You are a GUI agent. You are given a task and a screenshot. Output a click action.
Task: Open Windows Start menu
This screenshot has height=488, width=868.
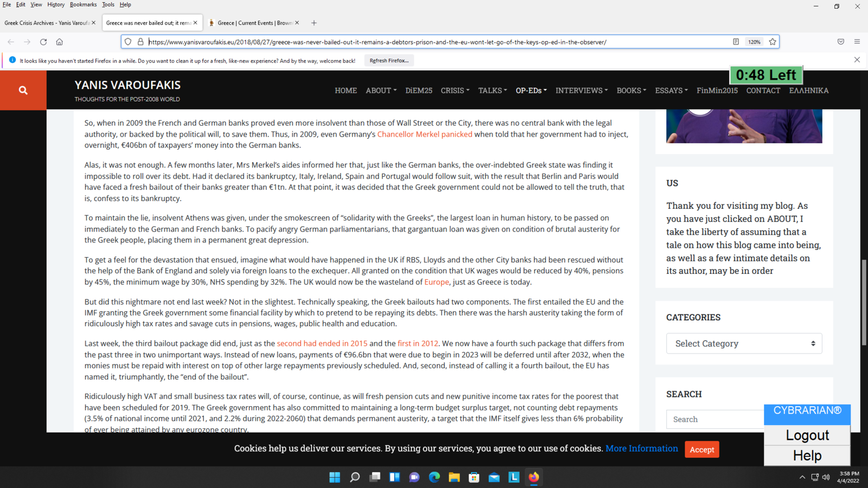(x=335, y=477)
